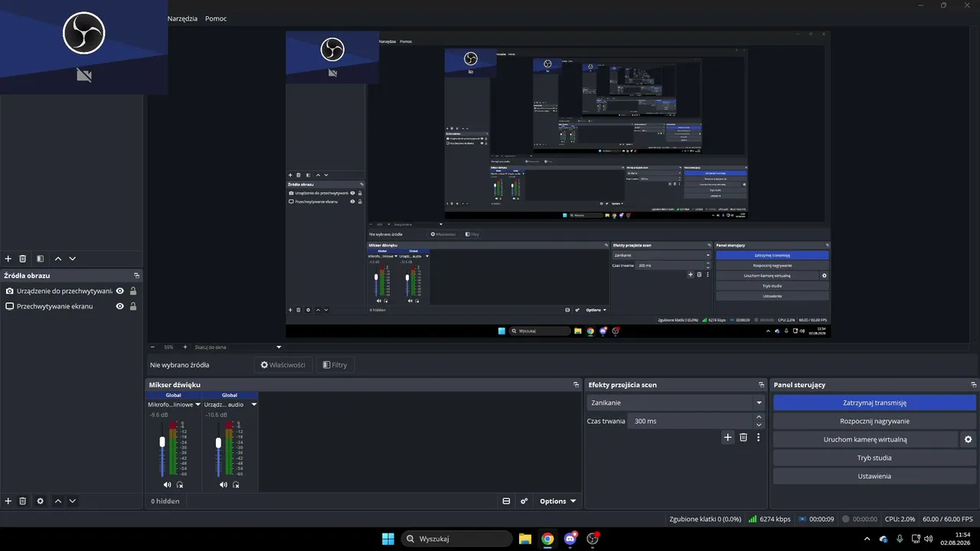Image resolution: width=980 pixels, height=551 pixels.
Task: Zoom out the preview with the minus icon
Action: tap(152, 347)
